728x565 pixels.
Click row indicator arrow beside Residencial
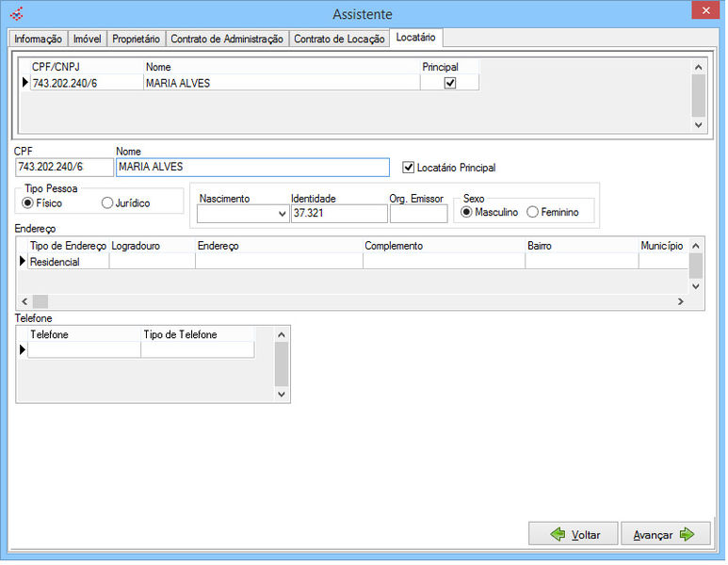(23, 262)
